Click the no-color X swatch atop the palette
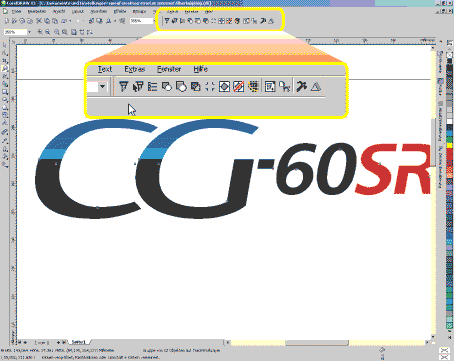This screenshot has height=361, width=454. 450,54
